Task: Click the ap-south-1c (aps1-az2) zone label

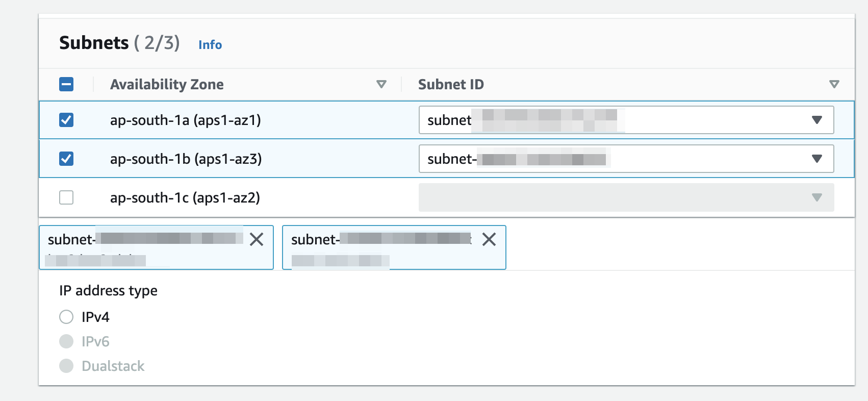Action: pyautogui.click(x=185, y=197)
